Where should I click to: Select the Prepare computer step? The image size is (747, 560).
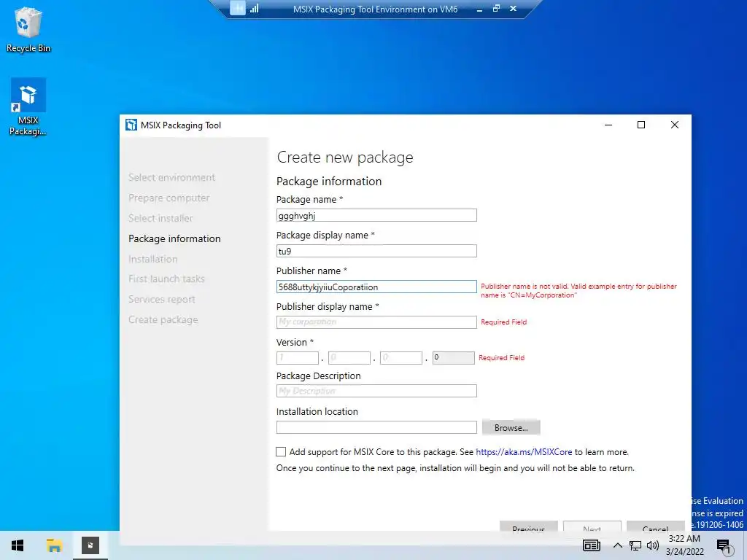tap(169, 198)
